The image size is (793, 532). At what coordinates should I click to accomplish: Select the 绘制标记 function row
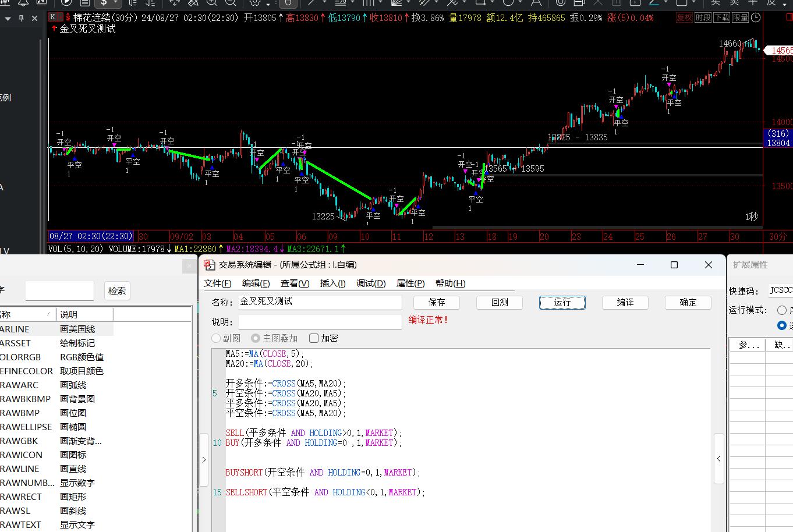[56, 343]
